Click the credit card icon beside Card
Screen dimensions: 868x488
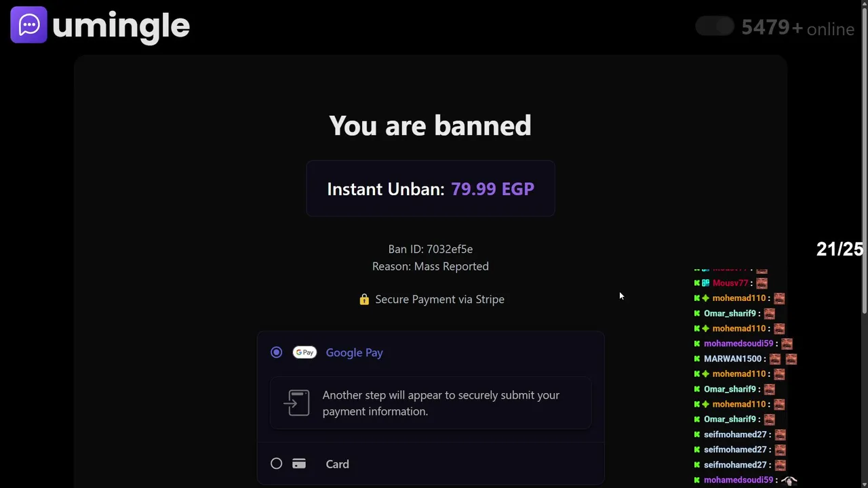(299, 464)
